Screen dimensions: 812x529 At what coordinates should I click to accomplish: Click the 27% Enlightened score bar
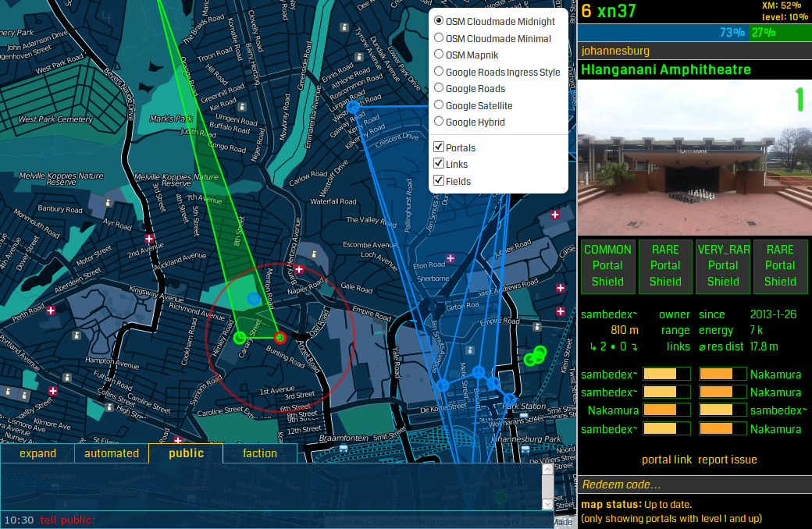780,33
